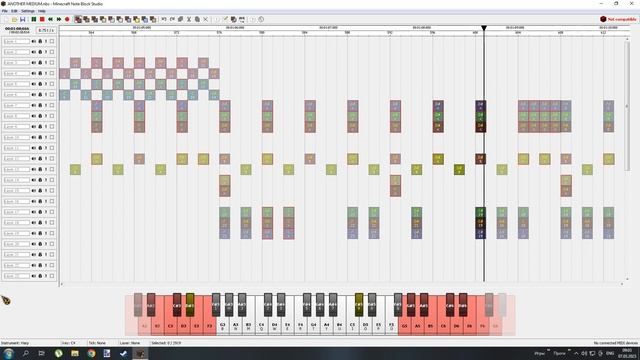Toggle the lock on Layer 14
640x360 pixels.
[40, 180]
